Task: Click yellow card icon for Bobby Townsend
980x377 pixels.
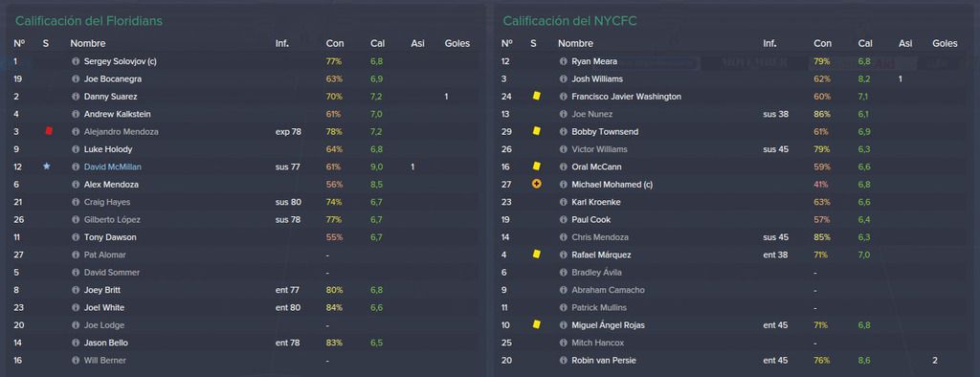Action: coord(536,131)
